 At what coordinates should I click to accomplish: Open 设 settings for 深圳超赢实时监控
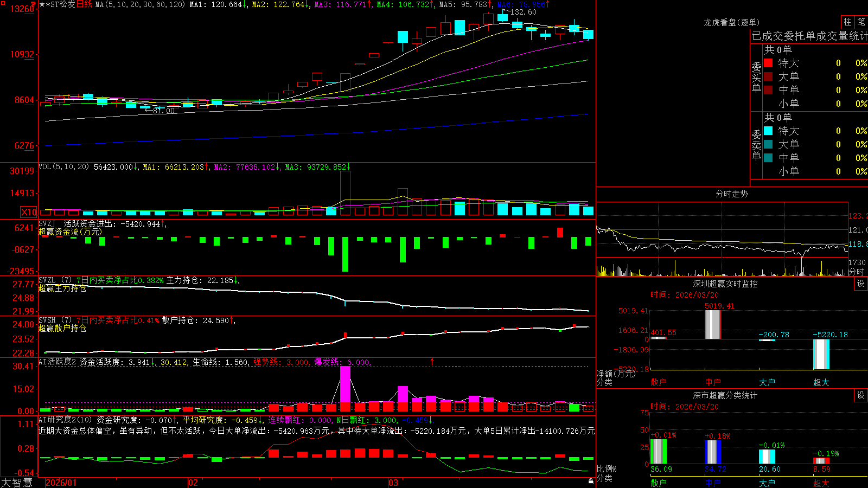tap(861, 284)
